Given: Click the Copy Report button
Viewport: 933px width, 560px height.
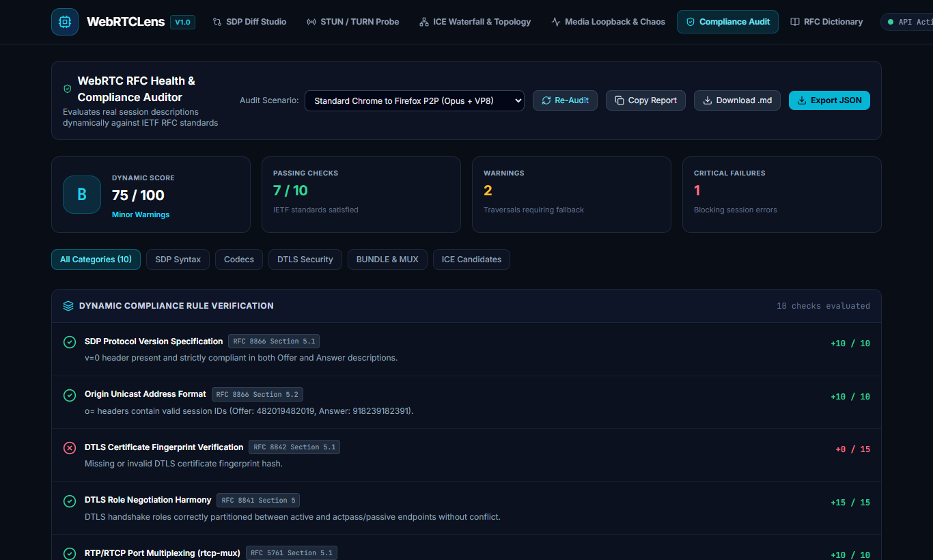Looking at the screenshot, I should click(x=645, y=100).
